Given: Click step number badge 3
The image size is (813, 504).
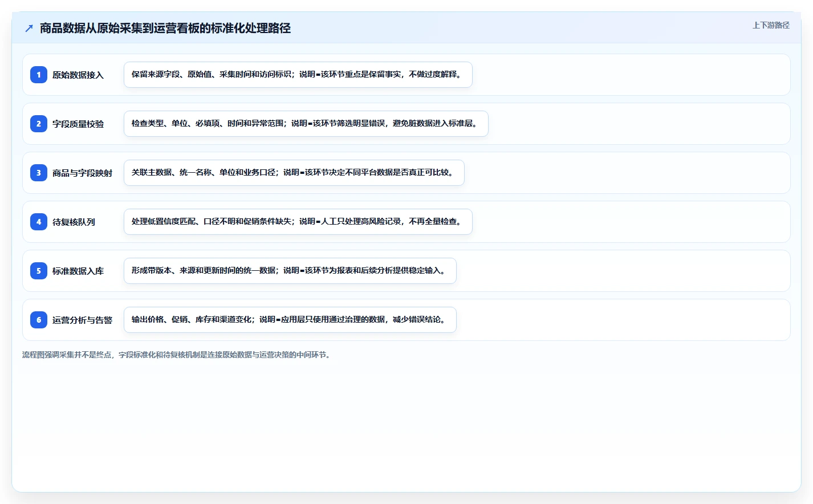Looking at the screenshot, I should tap(39, 173).
